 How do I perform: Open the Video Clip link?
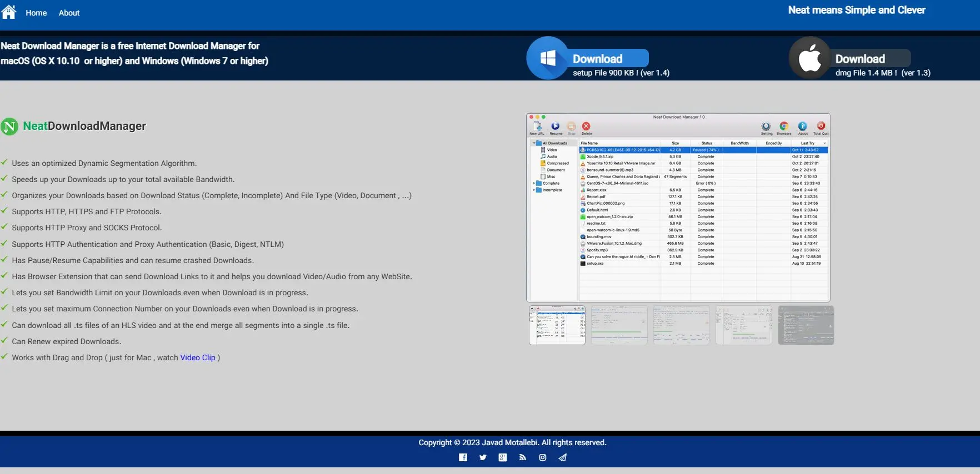(197, 358)
